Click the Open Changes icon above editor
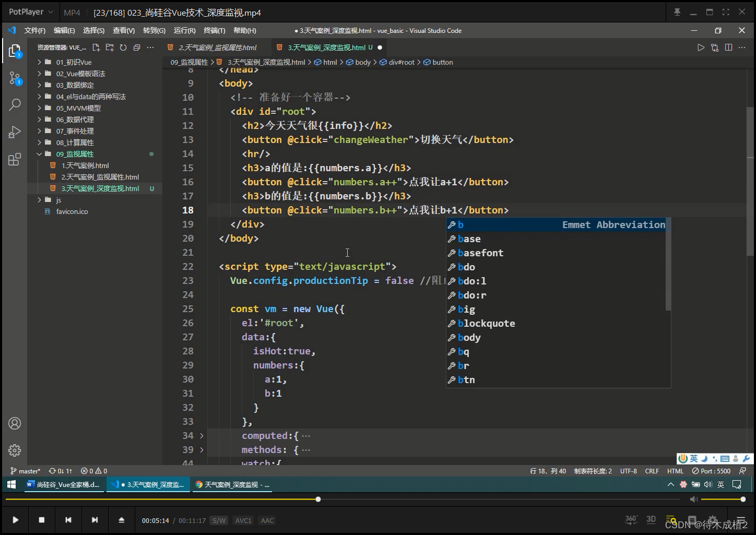This screenshot has width=756, height=535. (715, 47)
